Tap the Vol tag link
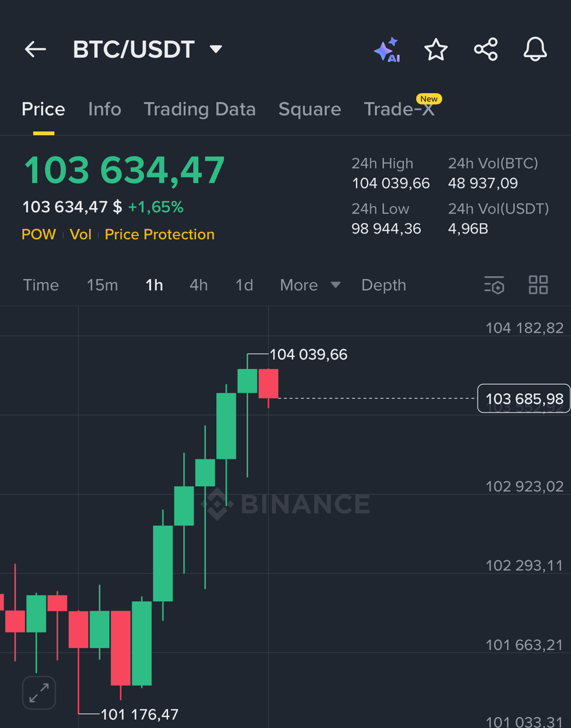The width and height of the screenshot is (571, 728). pyautogui.click(x=80, y=234)
